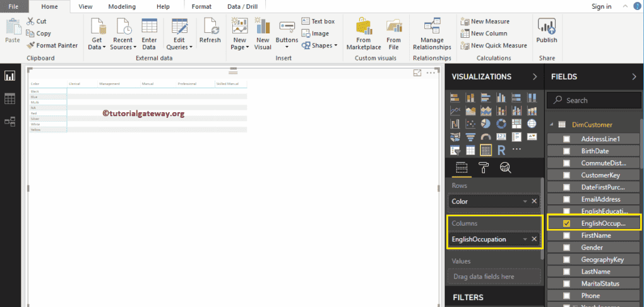644x307 pixels.
Task: Select the R script visual icon
Action: (501, 151)
